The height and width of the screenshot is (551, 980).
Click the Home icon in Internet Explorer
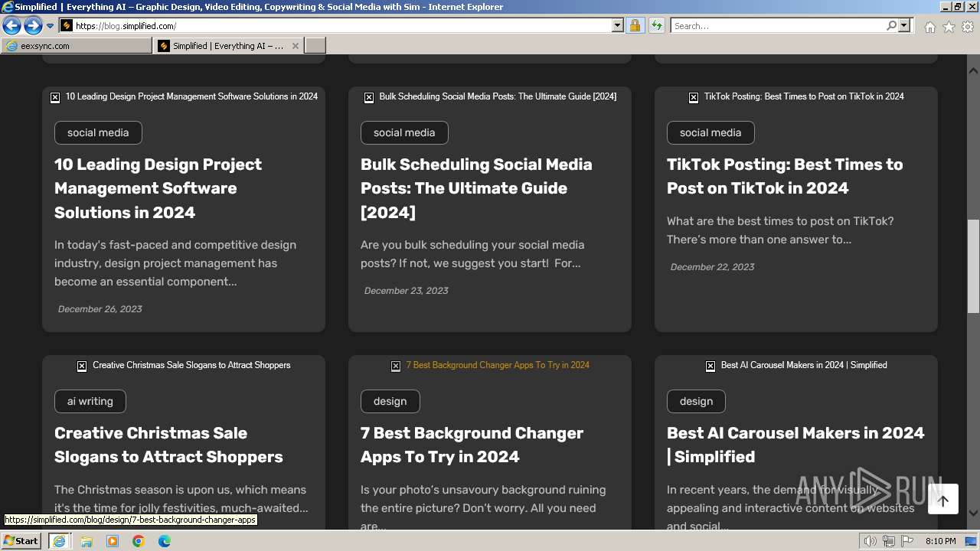(929, 27)
